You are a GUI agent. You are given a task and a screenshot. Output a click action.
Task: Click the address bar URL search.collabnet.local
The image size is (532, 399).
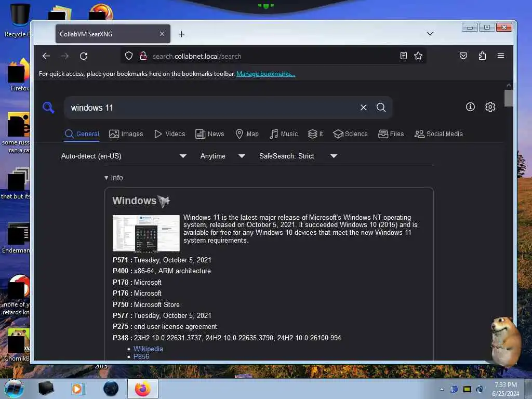[x=197, y=56]
